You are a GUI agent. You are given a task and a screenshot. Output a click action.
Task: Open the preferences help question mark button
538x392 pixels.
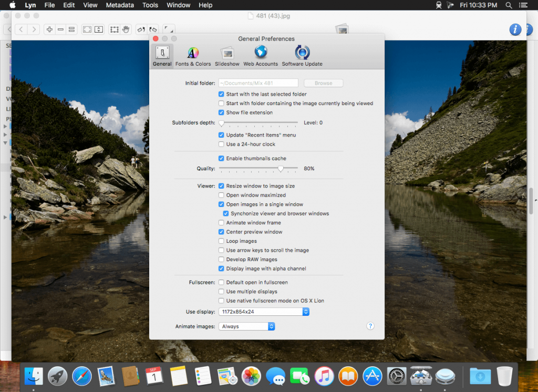click(x=370, y=326)
